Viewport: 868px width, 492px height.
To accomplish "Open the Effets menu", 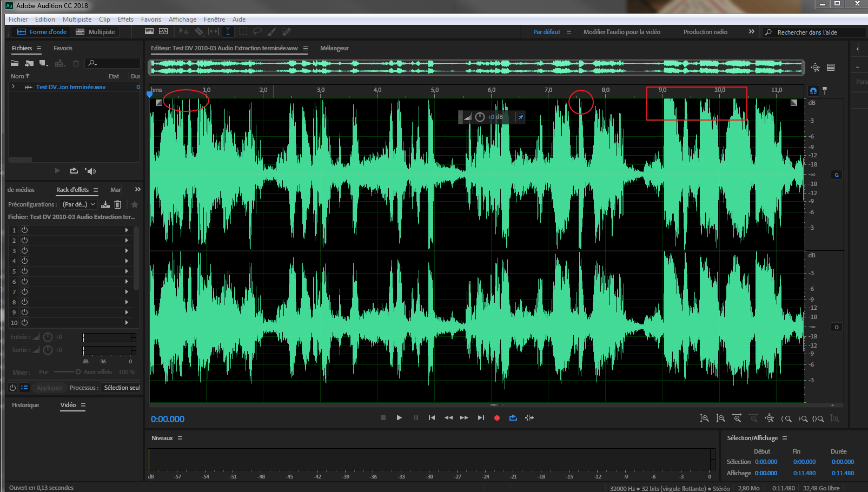I will pyautogui.click(x=125, y=19).
